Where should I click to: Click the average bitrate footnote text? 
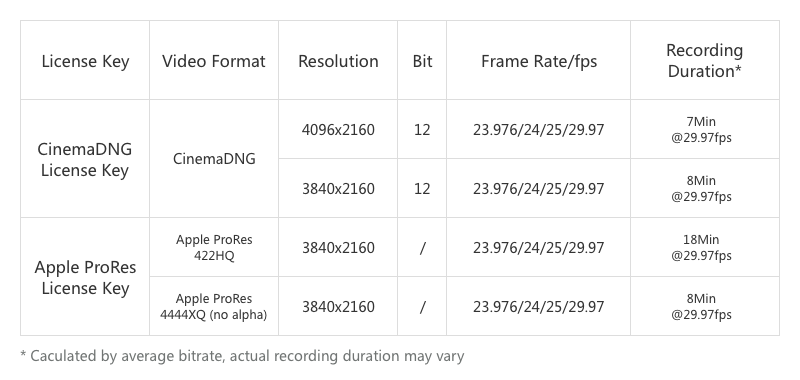(x=242, y=356)
